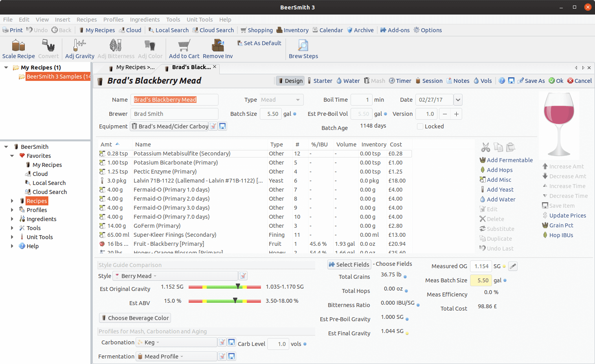The height and width of the screenshot is (364, 595).
Task: Click Update Prices
Action: pos(564,216)
